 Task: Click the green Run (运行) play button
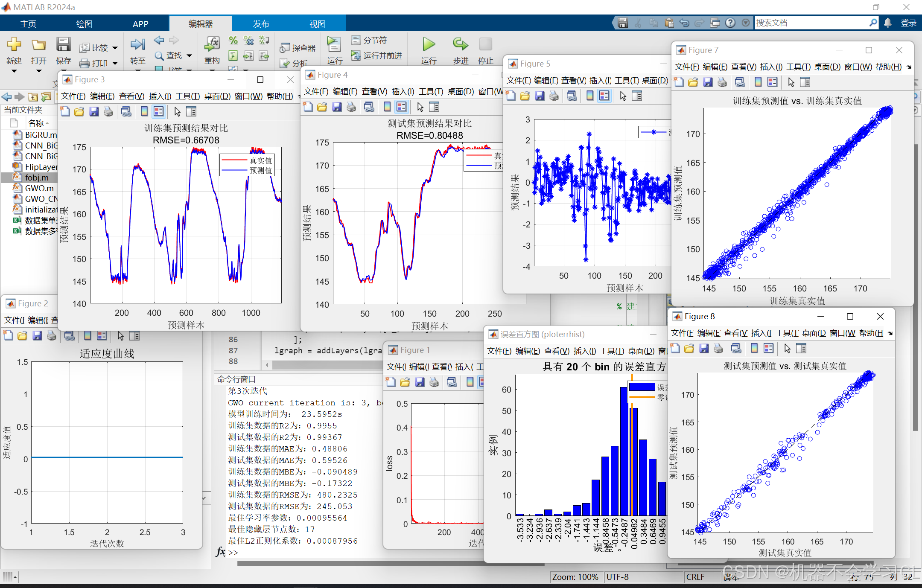[x=429, y=44]
